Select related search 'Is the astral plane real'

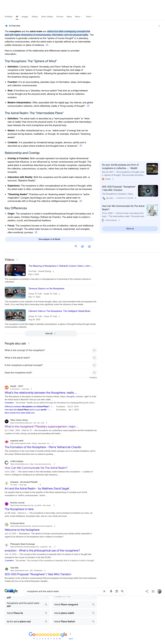[27, 621]
